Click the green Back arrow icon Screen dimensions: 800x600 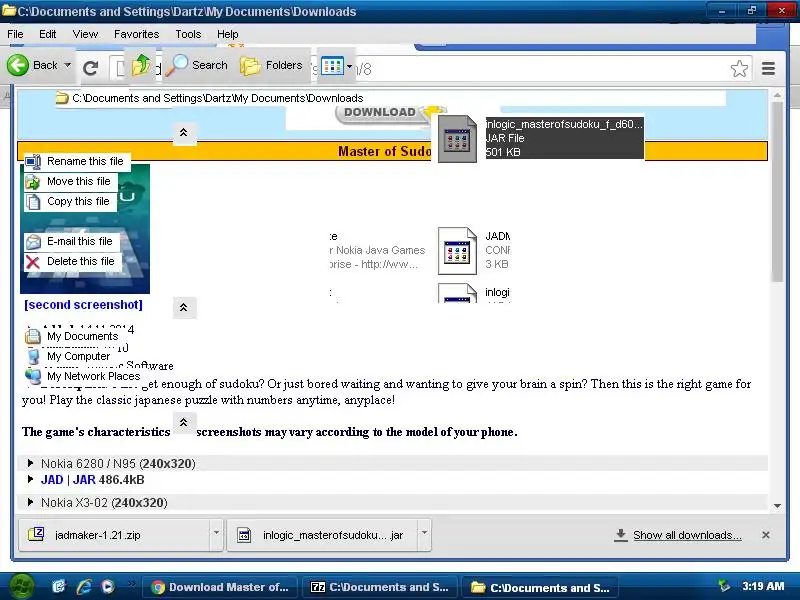(x=18, y=65)
